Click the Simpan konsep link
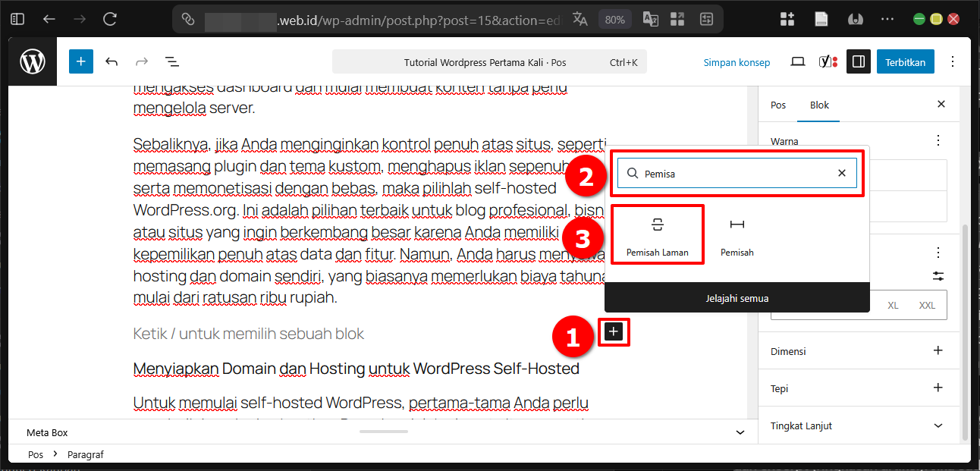 point(737,63)
